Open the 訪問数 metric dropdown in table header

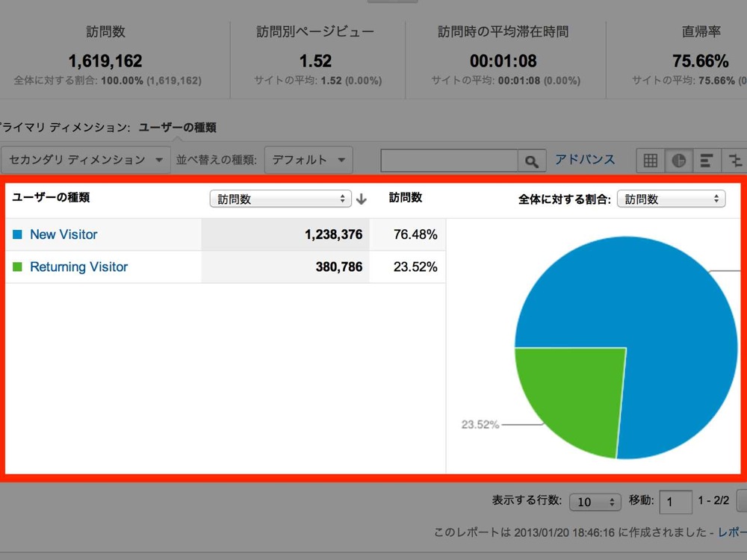pyautogui.click(x=281, y=199)
